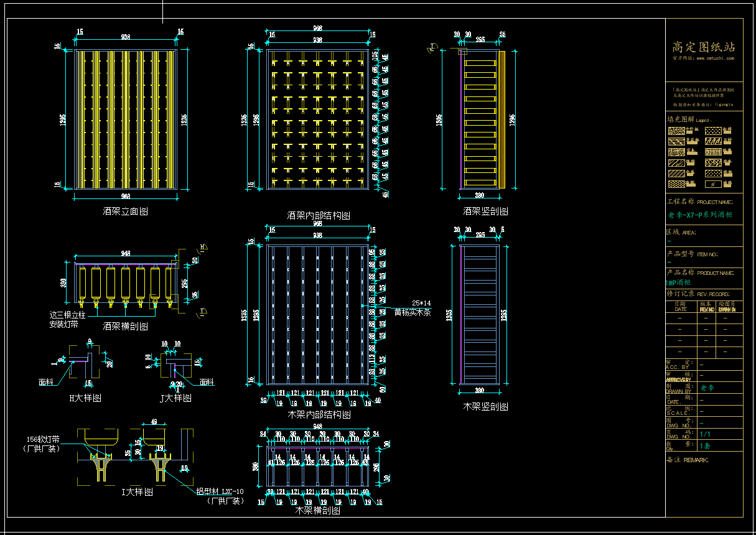Select the 酒架内部结构图 label
The image size is (756, 535).
click(318, 216)
